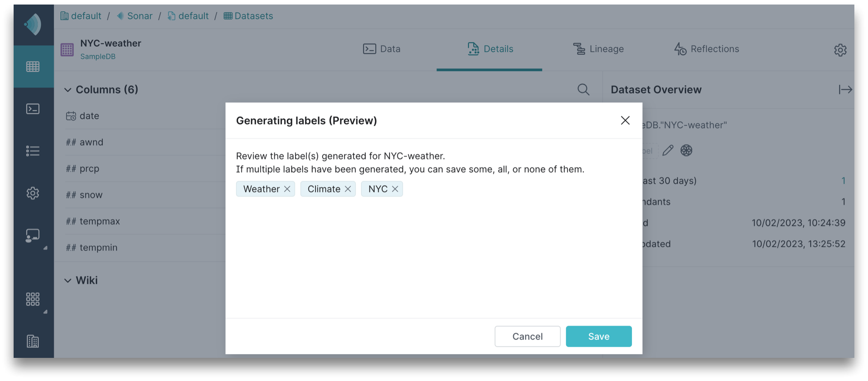This screenshot has width=868, height=381.
Task: Open the SQL Runner icon in sidebar
Action: pyautogui.click(x=33, y=109)
